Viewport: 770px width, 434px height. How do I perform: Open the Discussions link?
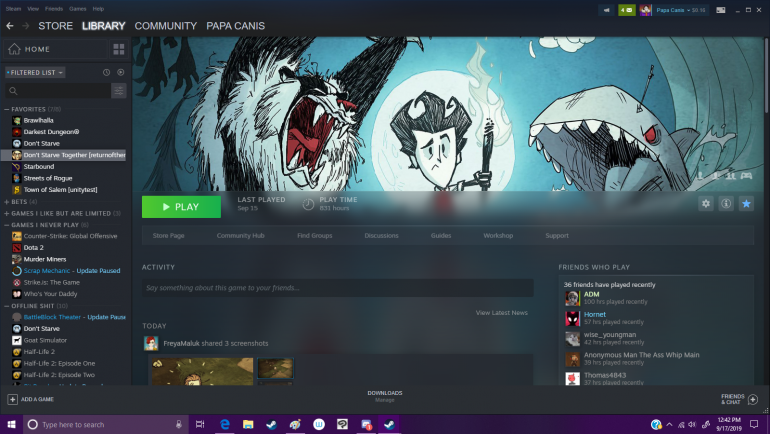(x=382, y=236)
